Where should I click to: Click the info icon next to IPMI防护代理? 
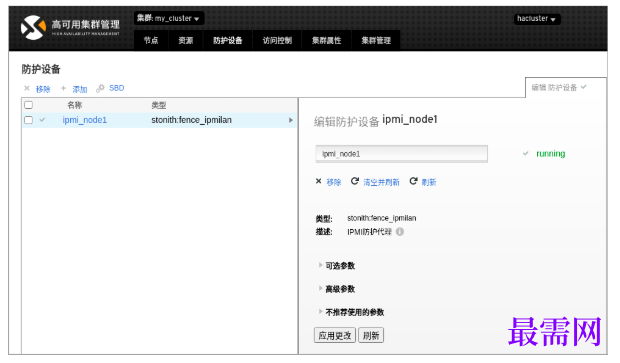point(400,232)
